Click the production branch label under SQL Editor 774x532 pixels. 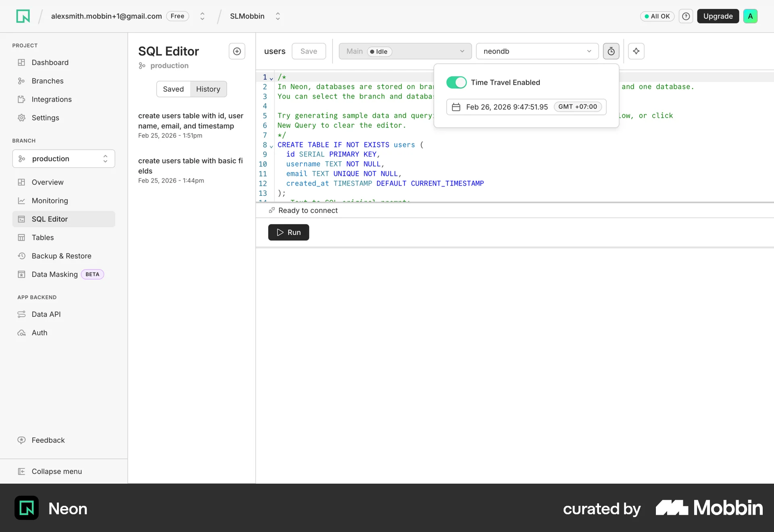164,66
